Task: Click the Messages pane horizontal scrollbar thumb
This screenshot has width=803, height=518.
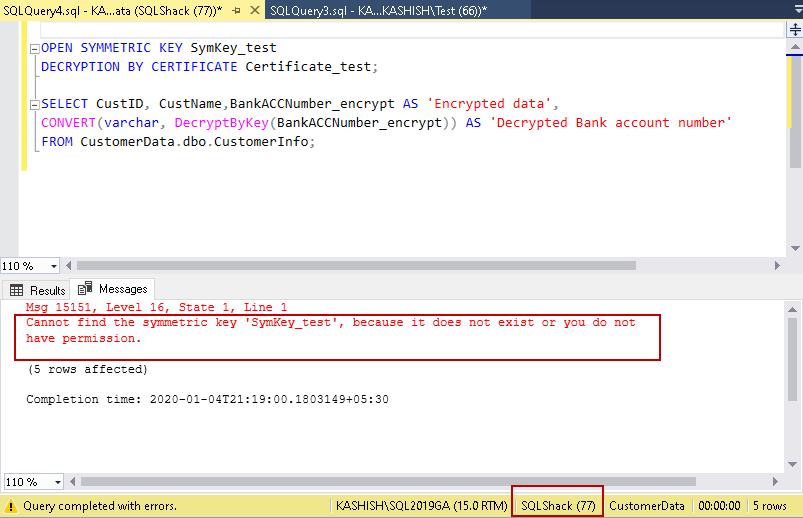Action: tap(388, 482)
